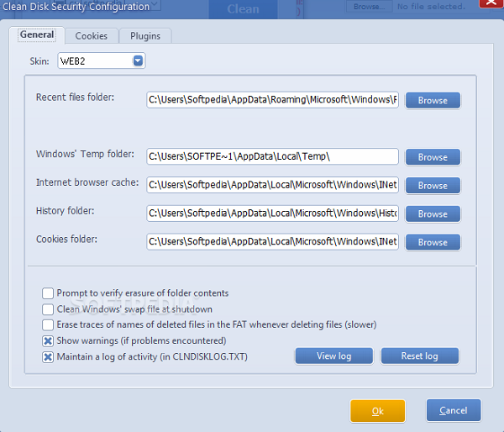Click the 'History folder:' label
This screenshot has height=432, width=504.
pos(65,211)
